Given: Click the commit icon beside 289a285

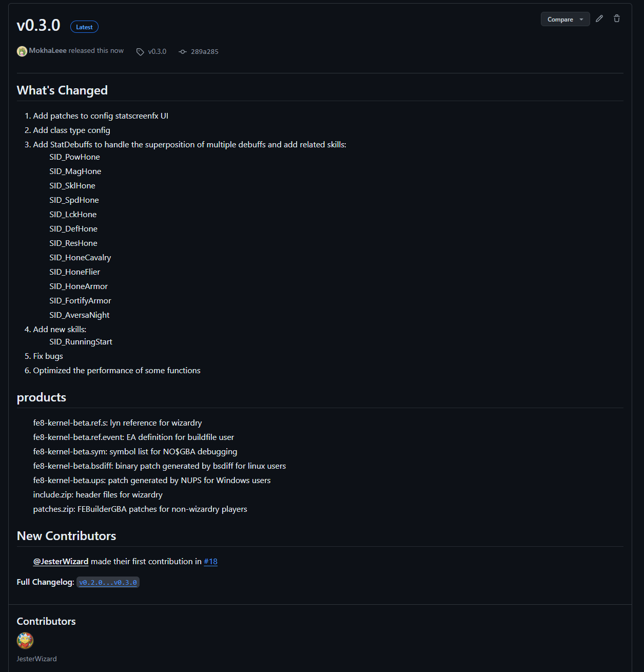Looking at the screenshot, I should coord(183,52).
